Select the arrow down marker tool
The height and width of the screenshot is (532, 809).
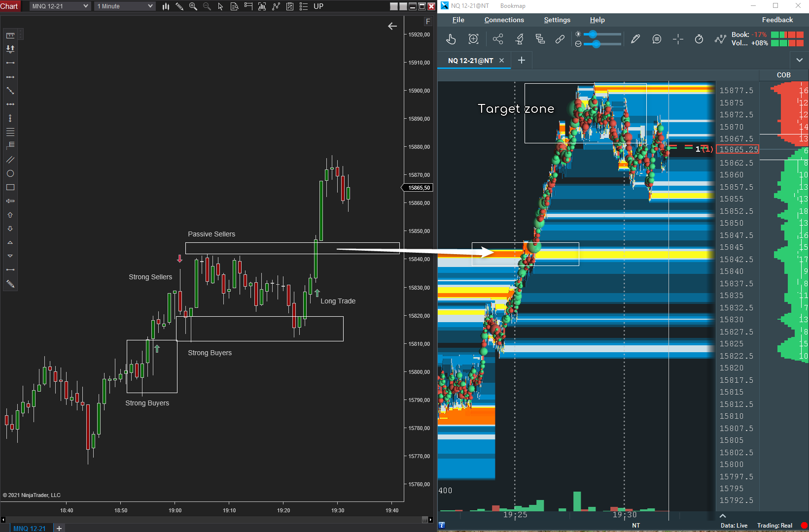[10, 229]
